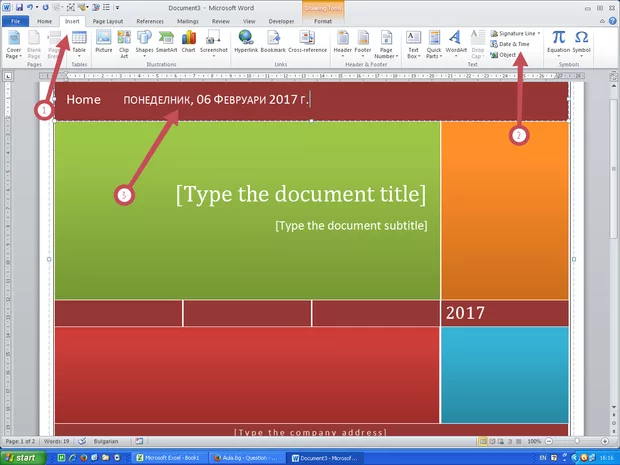Insert a Cross-reference
The image size is (620, 465).
click(307, 42)
